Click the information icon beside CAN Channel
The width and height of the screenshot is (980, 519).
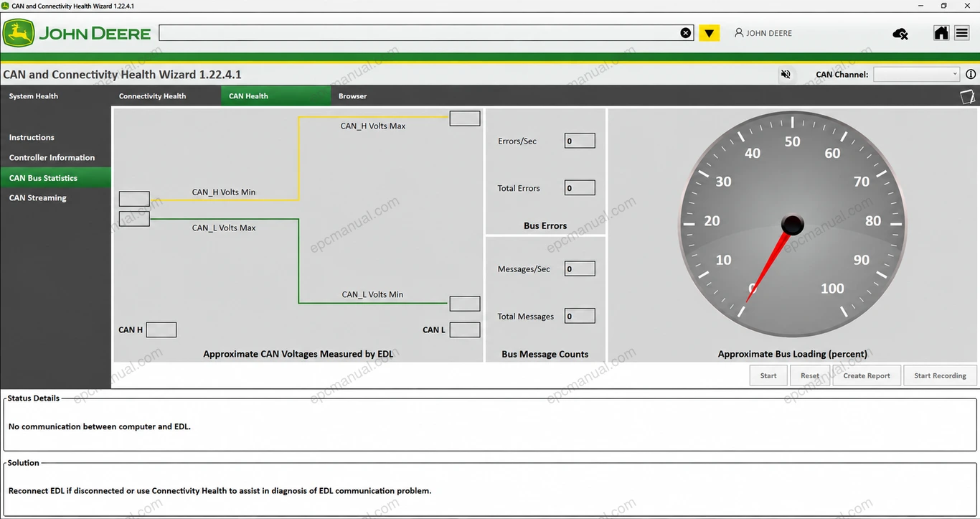971,74
